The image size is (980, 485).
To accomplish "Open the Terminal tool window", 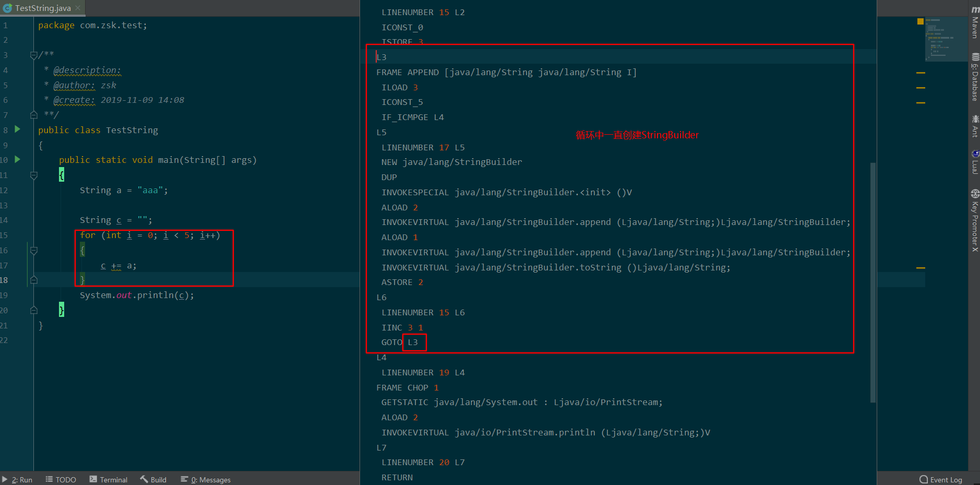I will [x=109, y=479].
